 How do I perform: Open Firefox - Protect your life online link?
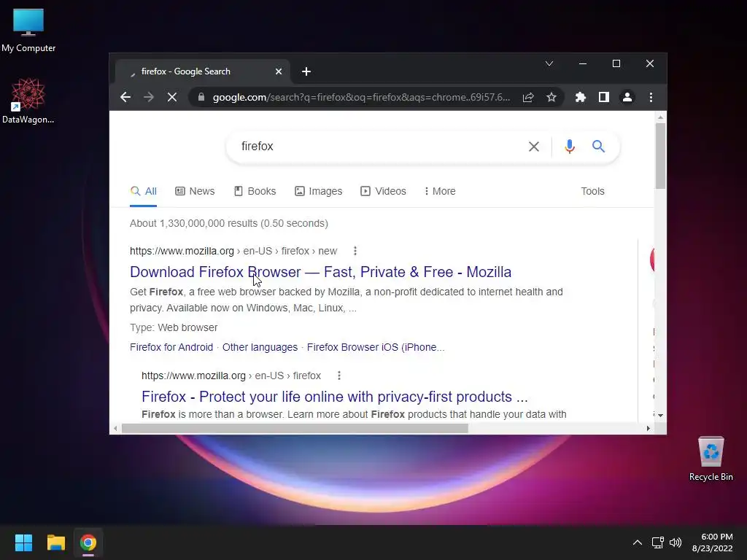[x=334, y=397]
